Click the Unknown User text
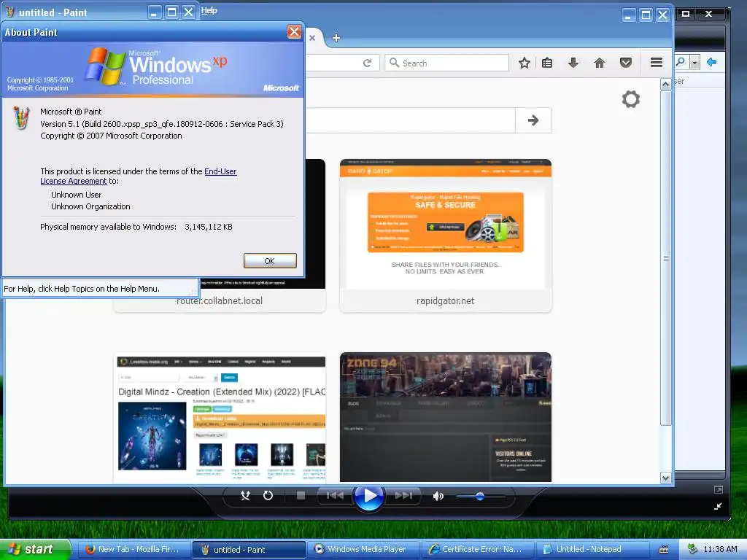The image size is (747, 560). [76, 195]
